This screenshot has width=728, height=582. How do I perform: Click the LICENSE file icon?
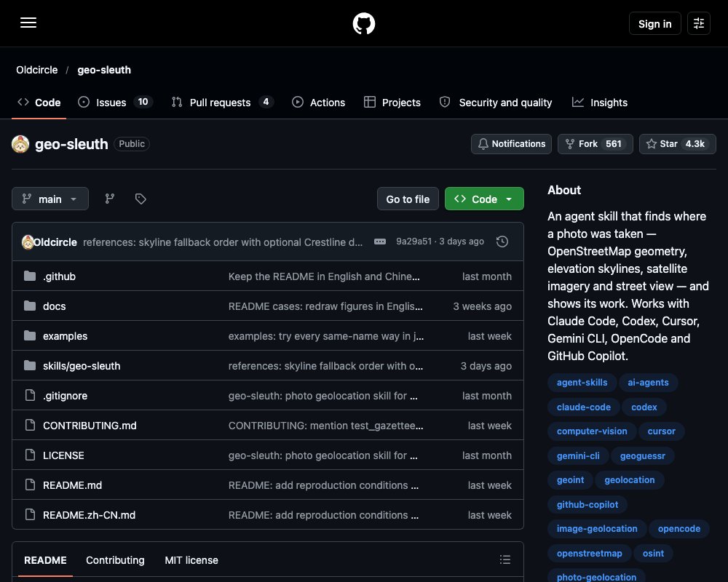pos(30,455)
